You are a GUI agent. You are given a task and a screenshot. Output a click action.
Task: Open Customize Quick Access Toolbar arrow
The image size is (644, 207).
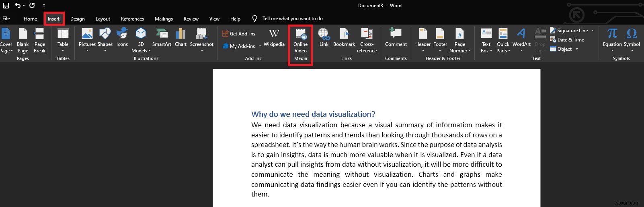[44, 6]
